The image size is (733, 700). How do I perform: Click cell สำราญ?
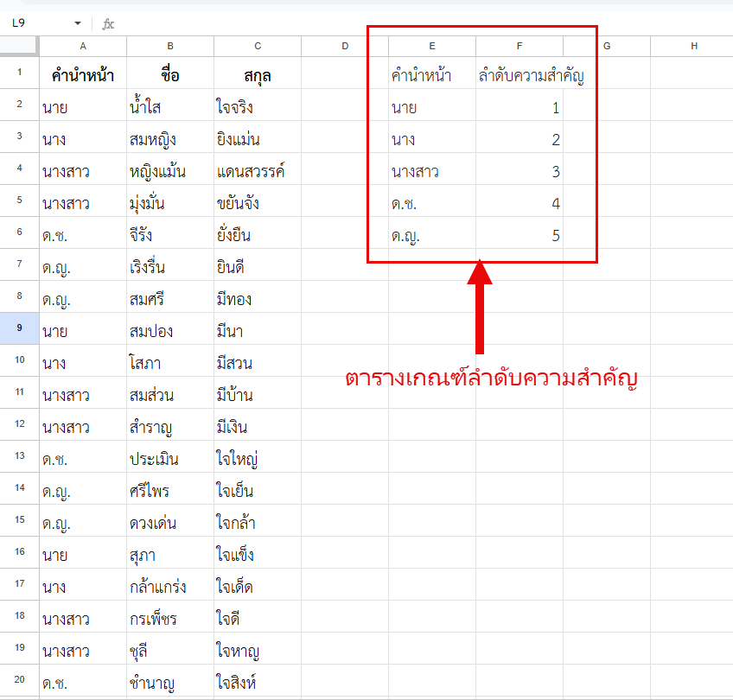click(x=170, y=425)
